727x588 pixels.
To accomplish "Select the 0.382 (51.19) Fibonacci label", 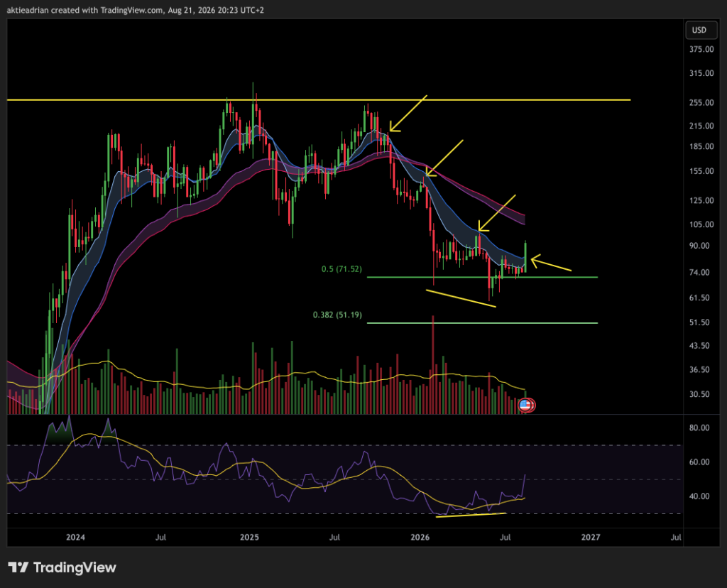I will [337, 315].
